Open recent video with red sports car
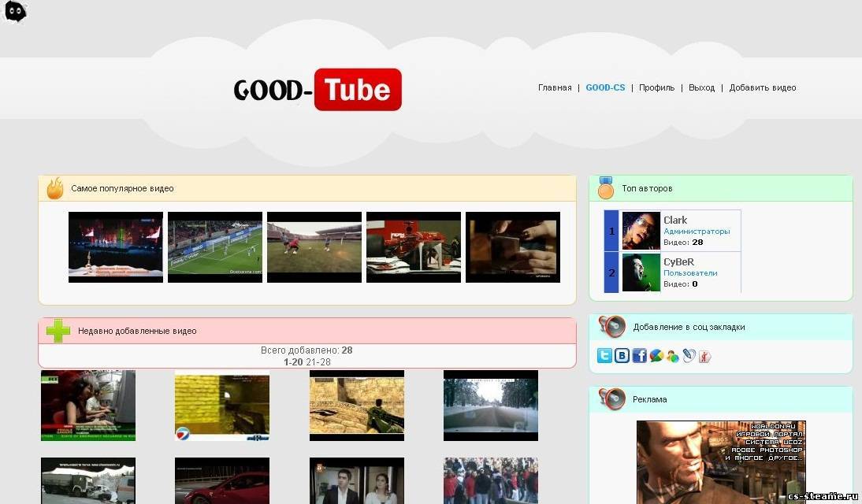This screenshot has width=862, height=504. [222, 481]
